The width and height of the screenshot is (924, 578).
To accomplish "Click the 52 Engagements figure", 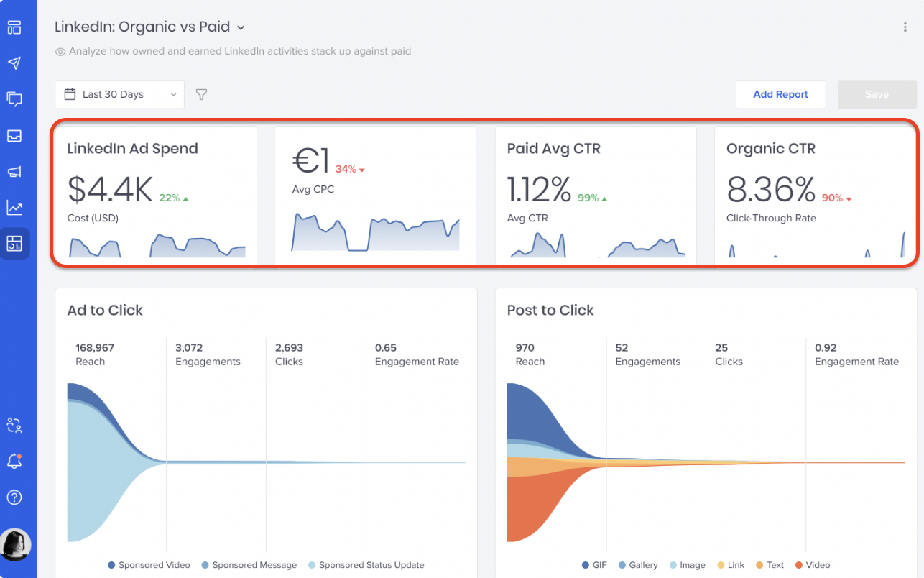I will 622,348.
